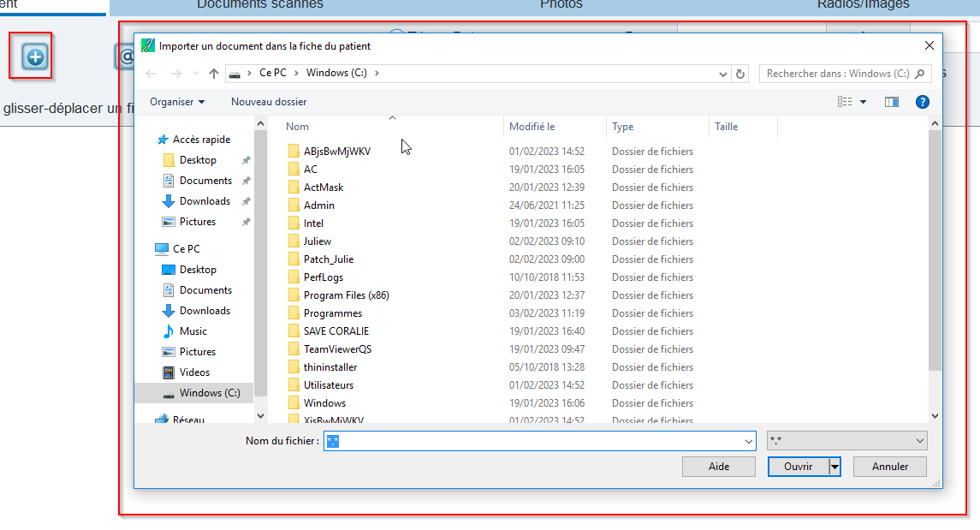Click the Aide button

tap(719, 467)
